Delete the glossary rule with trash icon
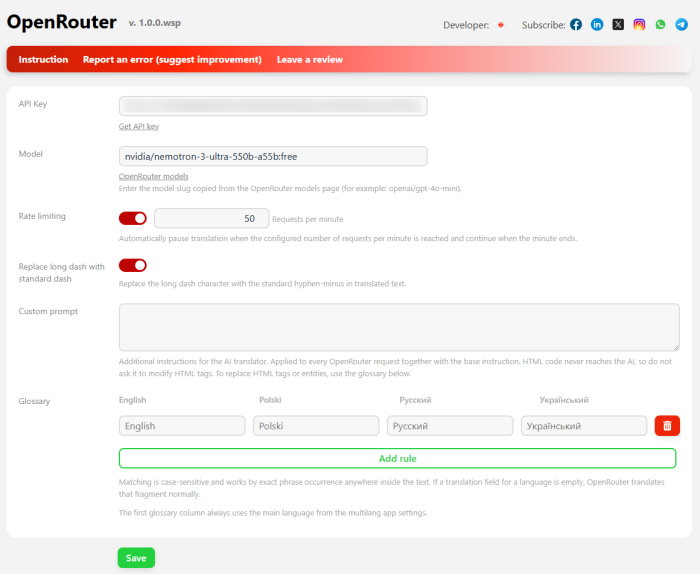700x574 pixels. point(667,426)
